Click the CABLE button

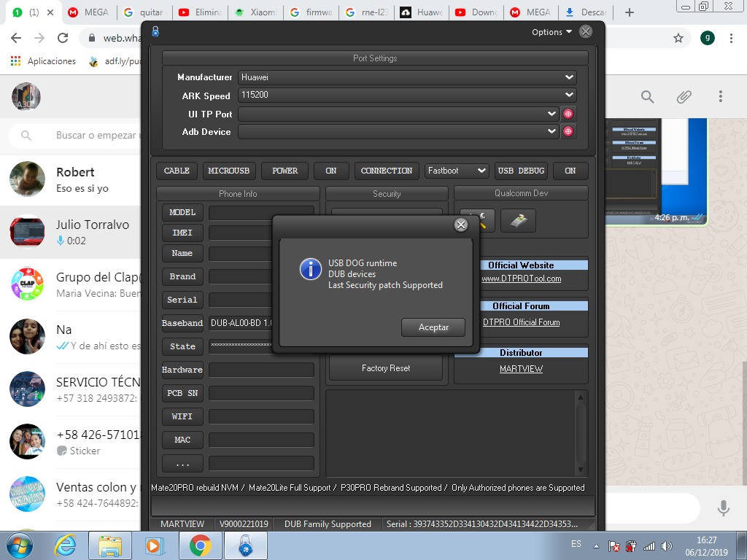click(177, 171)
